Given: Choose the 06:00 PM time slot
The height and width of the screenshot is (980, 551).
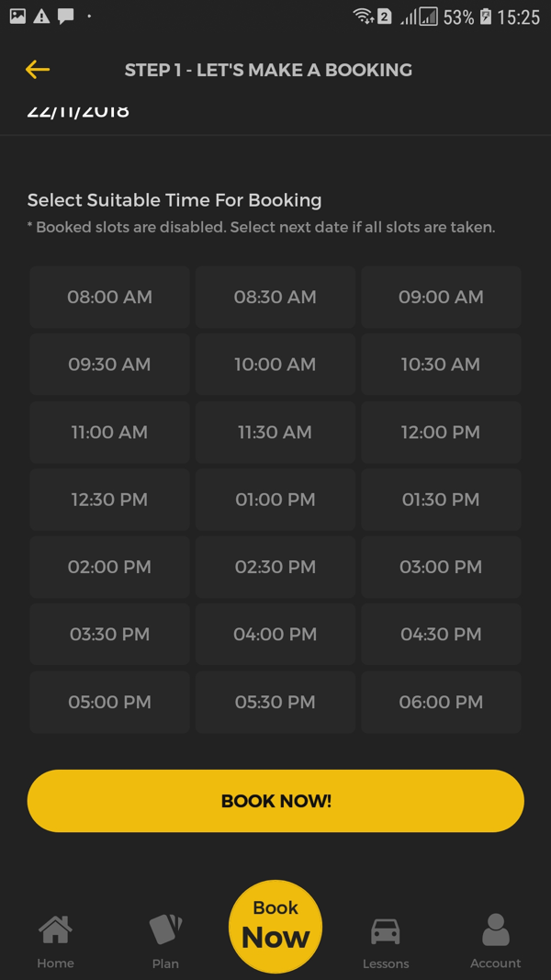Looking at the screenshot, I should (441, 703).
